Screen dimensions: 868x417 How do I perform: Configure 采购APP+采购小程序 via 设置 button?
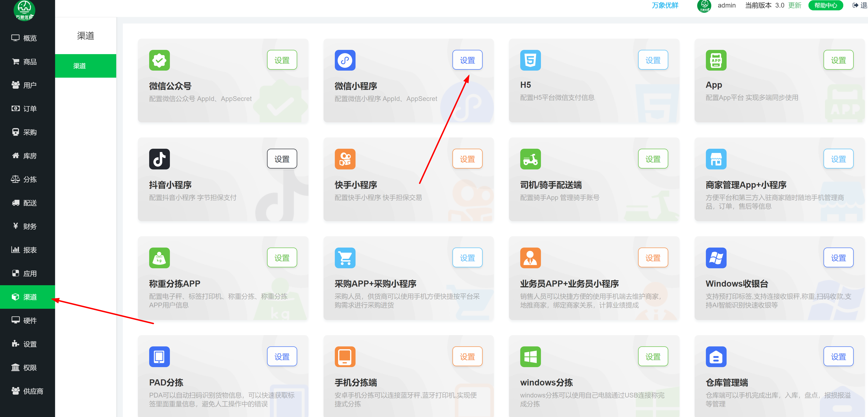coord(467,257)
